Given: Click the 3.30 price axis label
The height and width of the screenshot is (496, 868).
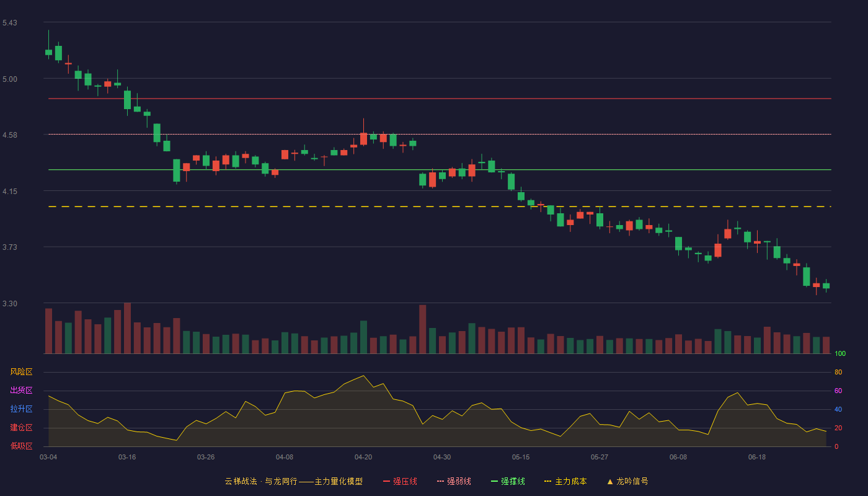Looking at the screenshot, I should point(9,304).
